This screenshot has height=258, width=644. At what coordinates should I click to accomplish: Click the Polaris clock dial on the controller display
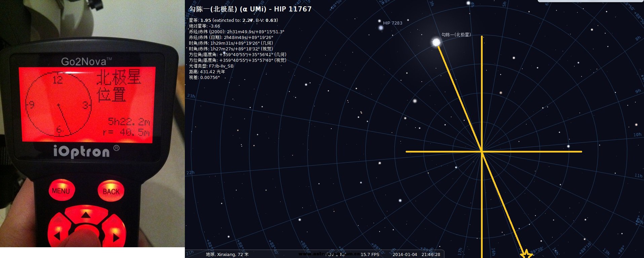tap(58, 104)
